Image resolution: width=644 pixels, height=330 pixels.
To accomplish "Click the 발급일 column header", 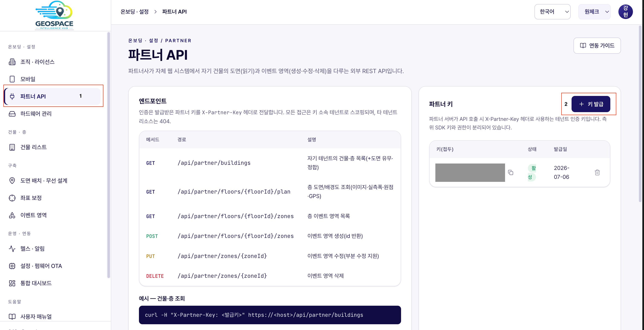I will pos(560,149).
